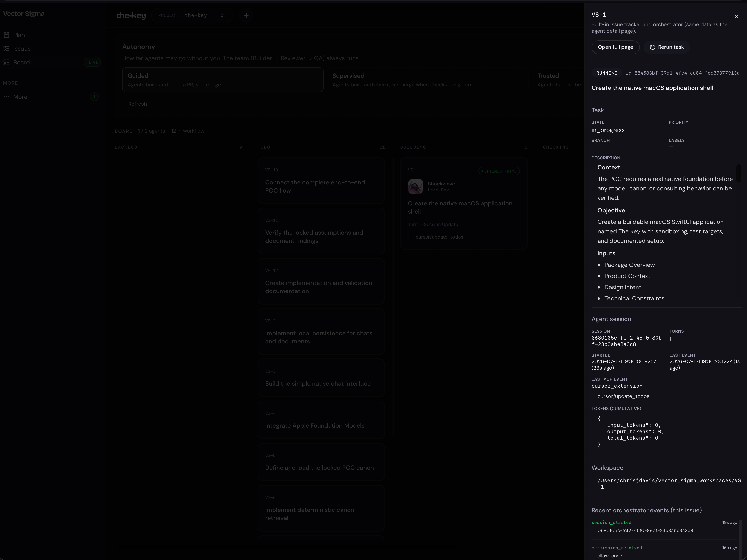Screen dimensions: 747x560
Task: Click the permission_resolved event entry
Action: [664, 552]
